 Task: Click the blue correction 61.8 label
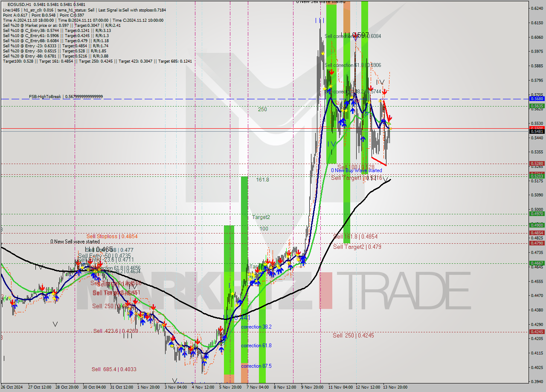point(256,346)
